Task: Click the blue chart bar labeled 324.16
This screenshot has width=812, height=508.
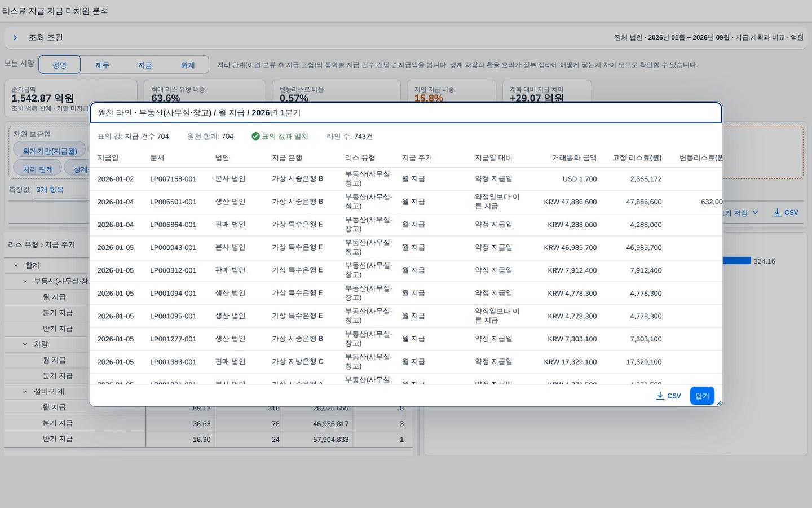Action: pyautogui.click(x=736, y=261)
